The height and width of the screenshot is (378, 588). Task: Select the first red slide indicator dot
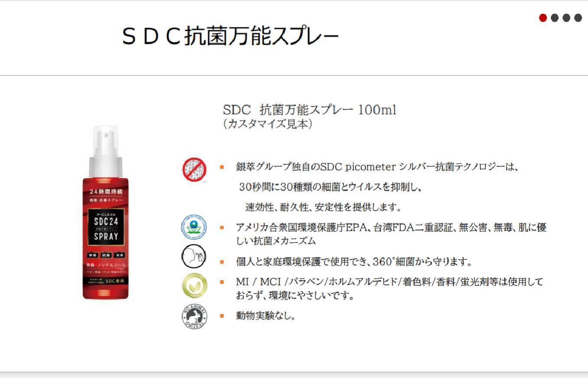tap(543, 18)
